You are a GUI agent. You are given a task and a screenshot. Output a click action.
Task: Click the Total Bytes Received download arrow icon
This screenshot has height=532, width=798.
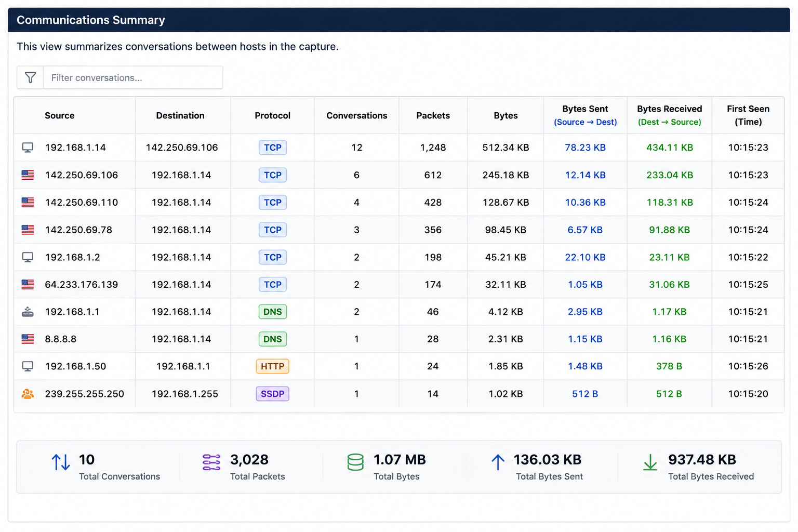tap(650, 462)
